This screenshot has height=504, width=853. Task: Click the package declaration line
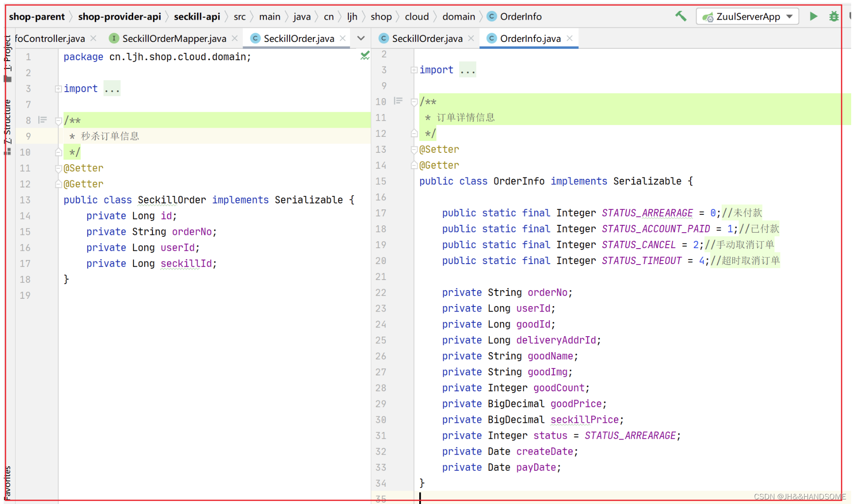[x=157, y=57]
